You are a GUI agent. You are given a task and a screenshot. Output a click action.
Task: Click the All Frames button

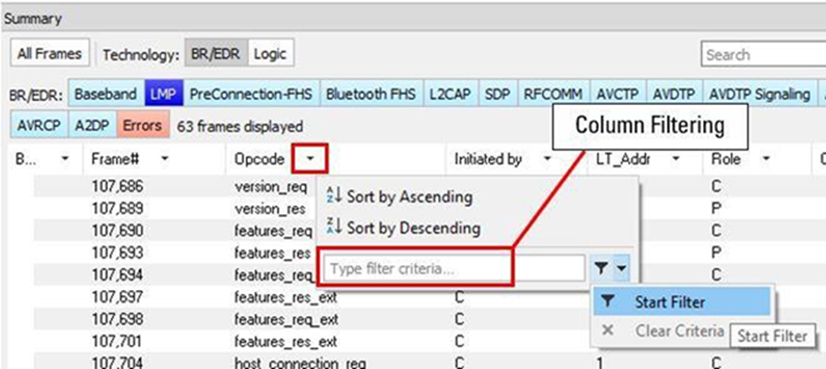(50, 54)
